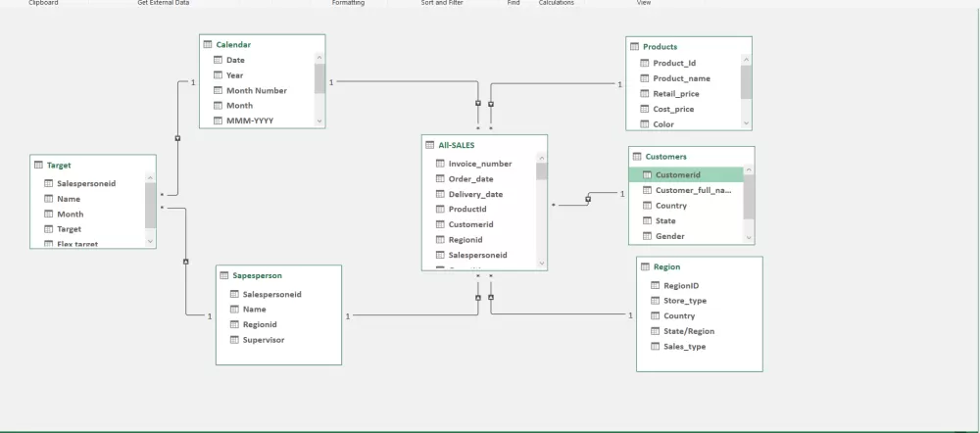Click the column icon beside Supervisor

234,340
